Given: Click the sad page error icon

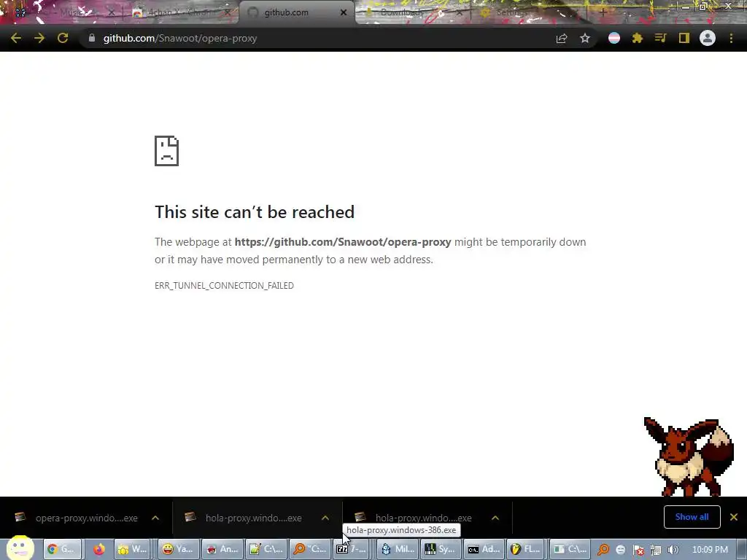Looking at the screenshot, I should coord(167,151).
